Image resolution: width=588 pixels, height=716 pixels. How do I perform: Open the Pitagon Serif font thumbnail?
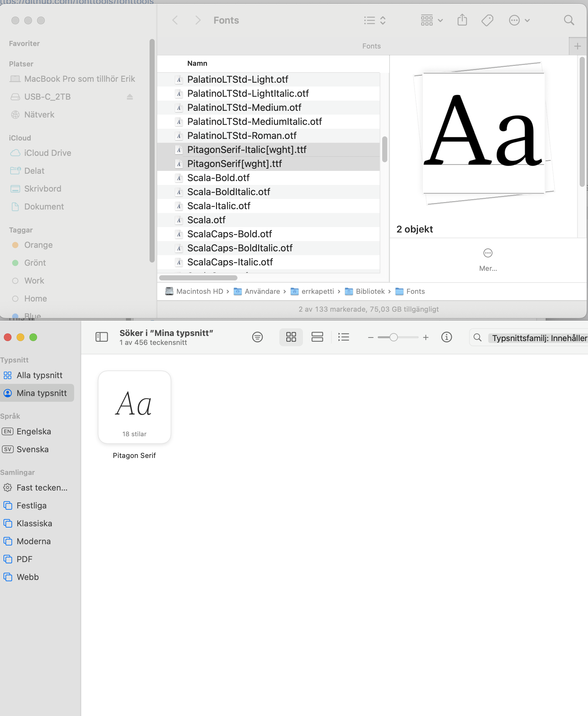pyautogui.click(x=135, y=407)
